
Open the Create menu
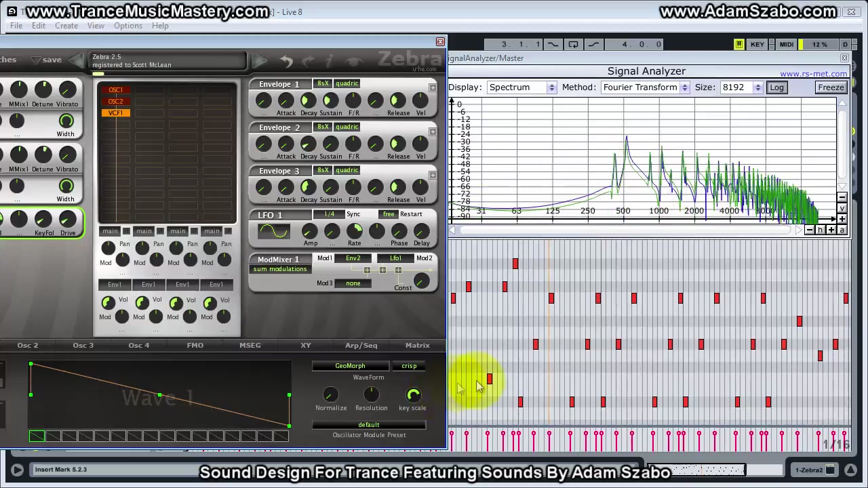66,26
